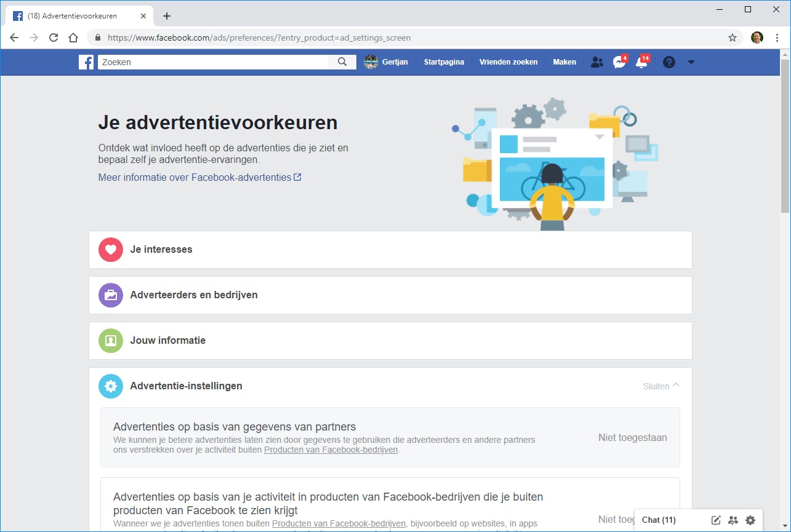
Task: Open the Chrome three-dot menu
Action: tap(777, 38)
